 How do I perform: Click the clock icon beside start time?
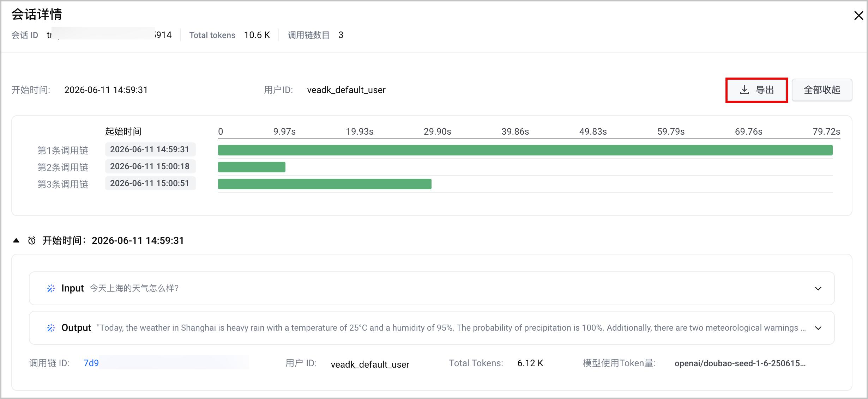tap(32, 241)
